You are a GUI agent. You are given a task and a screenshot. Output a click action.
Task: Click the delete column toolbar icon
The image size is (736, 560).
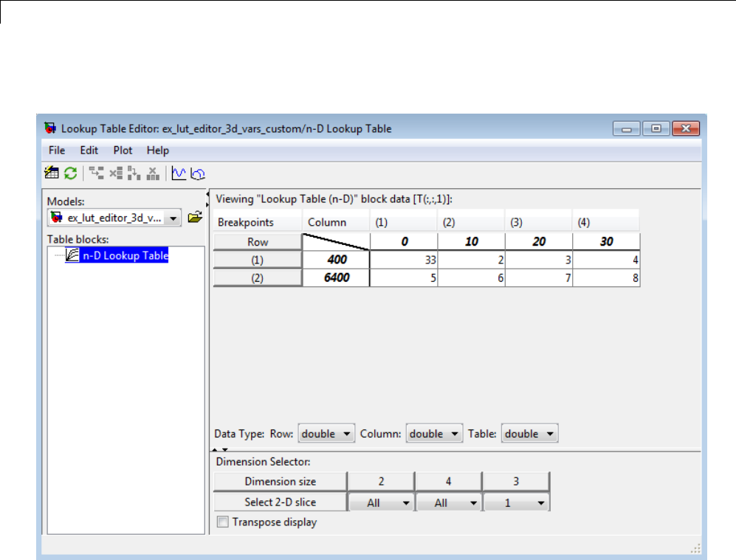(x=153, y=173)
